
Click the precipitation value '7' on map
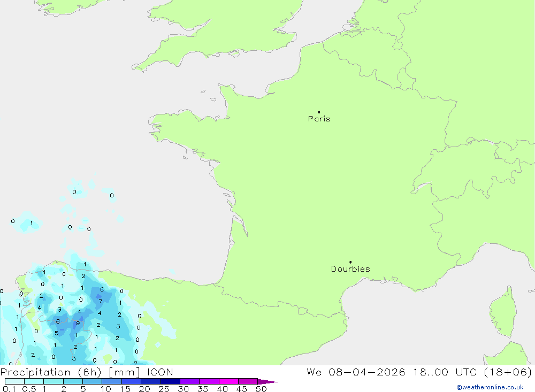tap(101, 301)
